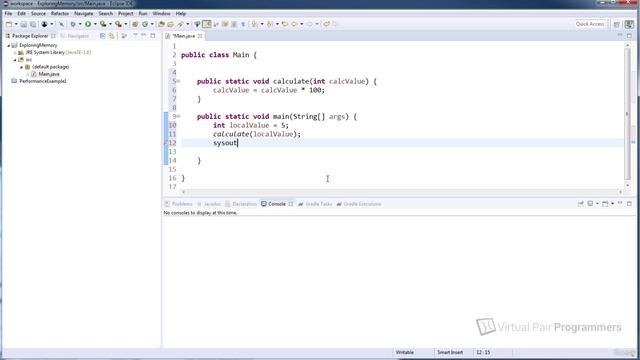Image resolution: width=640 pixels, height=360 pixels.
Task: Click the External Tools run icon
Action: click(x=118, y=24)
